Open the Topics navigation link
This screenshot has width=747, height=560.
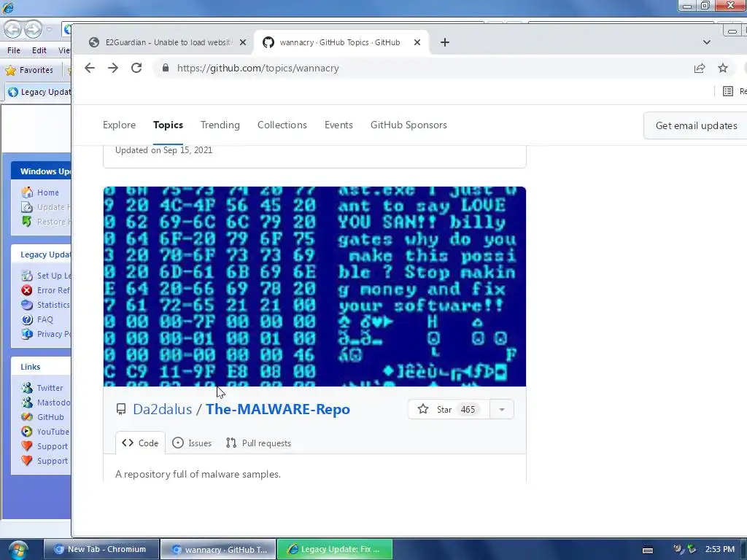point(169,125)
